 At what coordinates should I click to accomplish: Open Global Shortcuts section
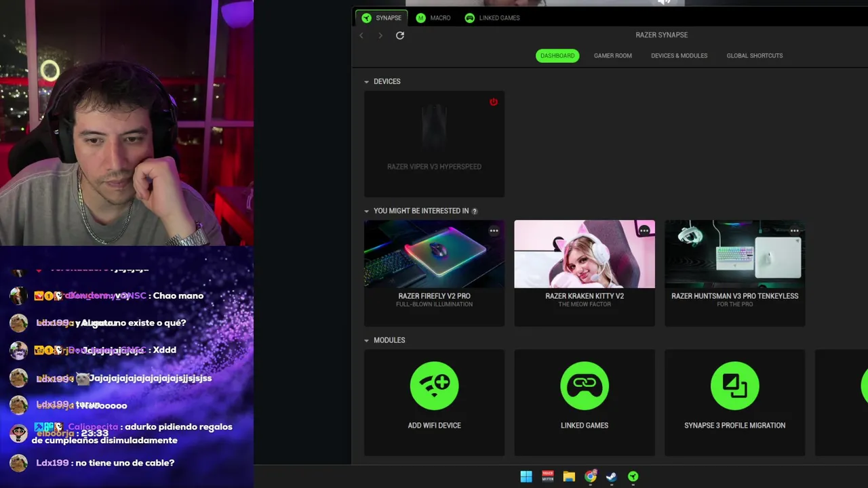pos(755,56)
